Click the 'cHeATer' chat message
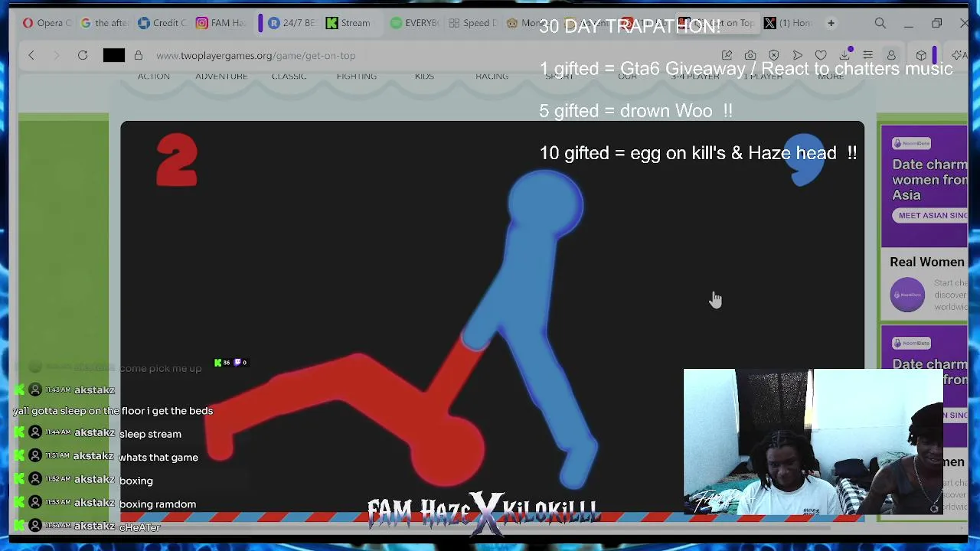980x551 pixels. point(139,527)
